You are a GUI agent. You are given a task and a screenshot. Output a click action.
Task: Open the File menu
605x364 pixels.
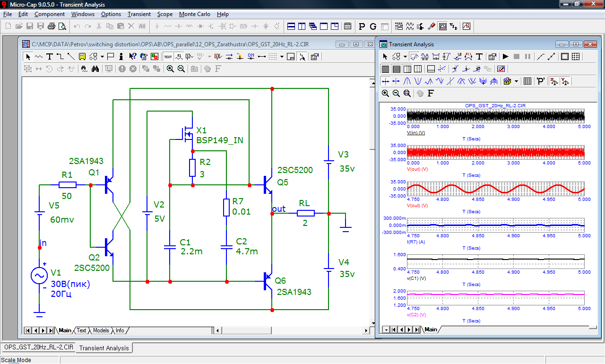8,14
